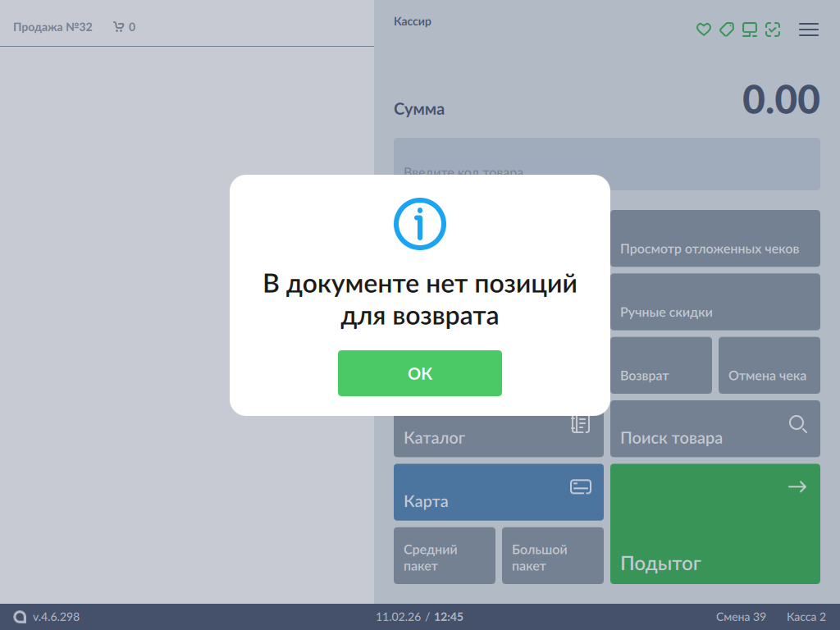Screen dimensions: 840x630
Task: Open the hamburger menu
Action: click(x=809, y=30)
